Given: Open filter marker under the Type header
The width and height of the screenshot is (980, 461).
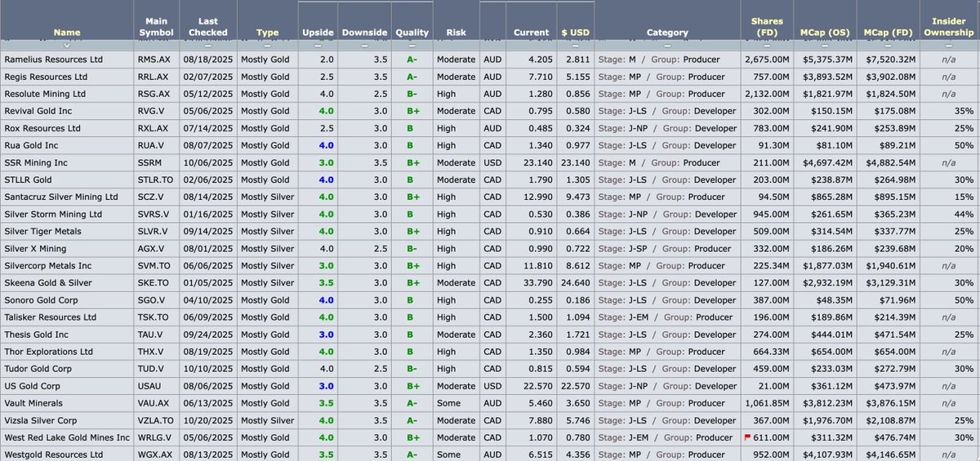Looking at the screenshot, I should pyautogui.click(x=267, y=44).
